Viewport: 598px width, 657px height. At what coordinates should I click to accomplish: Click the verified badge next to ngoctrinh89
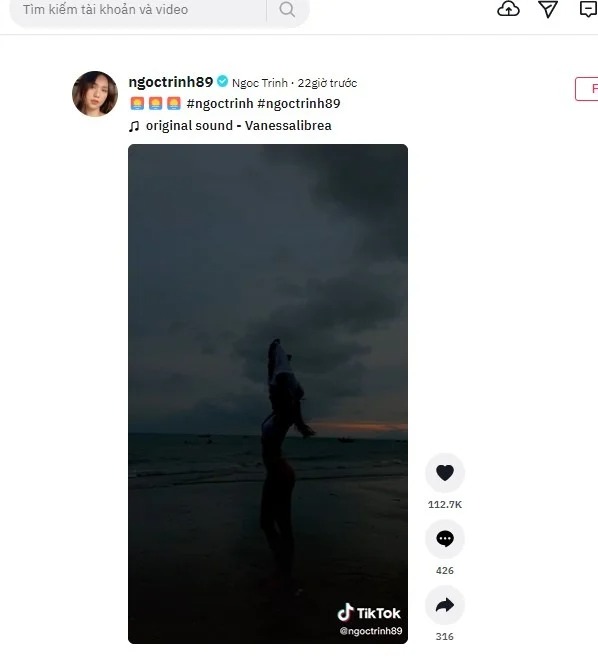coord(223,81)
